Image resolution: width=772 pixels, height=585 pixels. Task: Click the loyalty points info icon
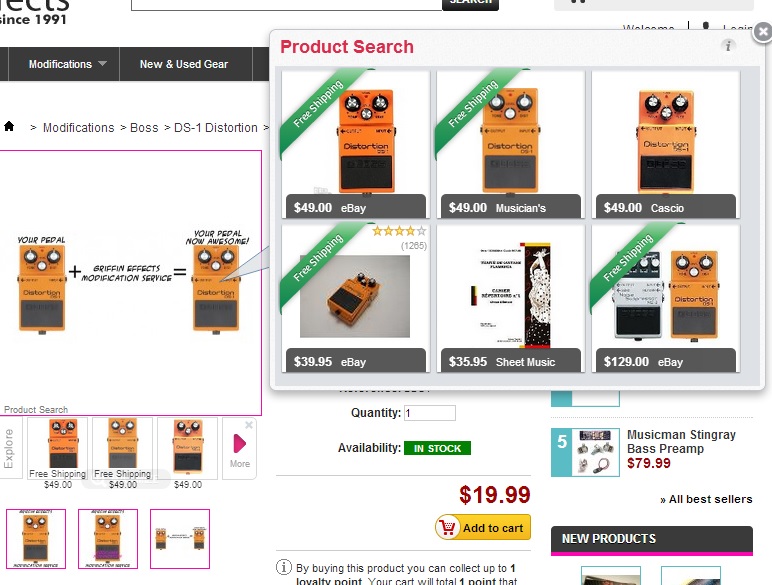pyautogui.click(x=284, y=567)
